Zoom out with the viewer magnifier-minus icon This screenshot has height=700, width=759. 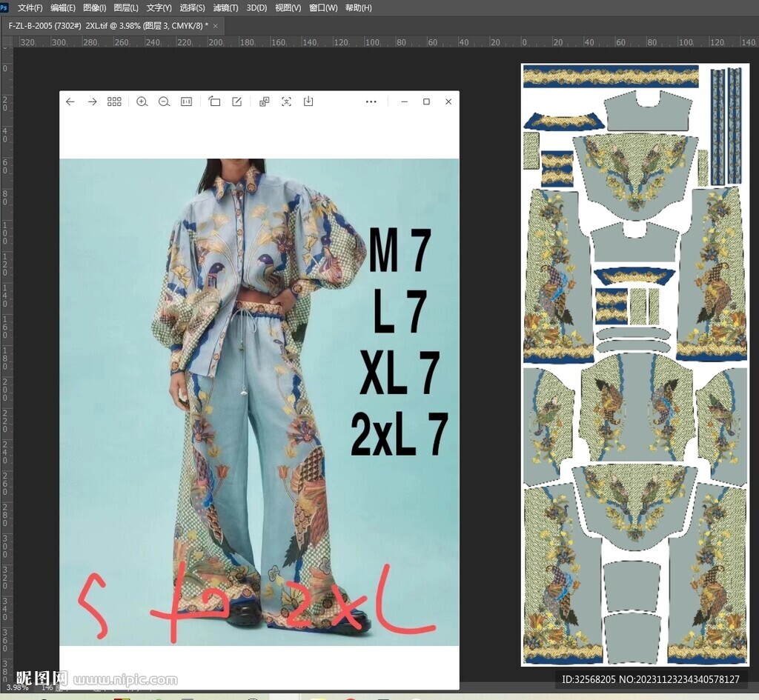click(164, 101)
